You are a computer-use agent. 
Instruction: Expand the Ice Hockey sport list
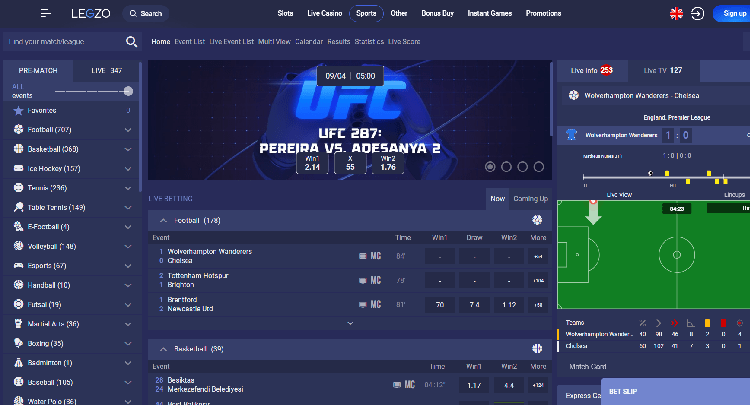(128, 169)
